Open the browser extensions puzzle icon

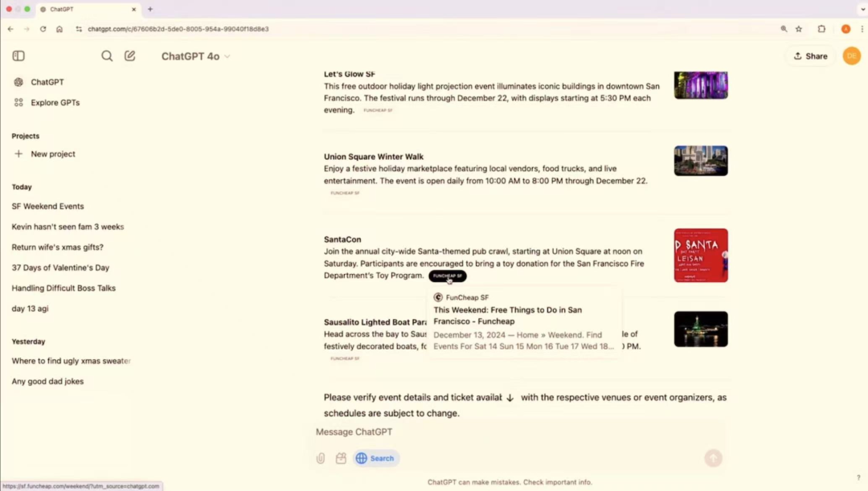click(821, 29)
